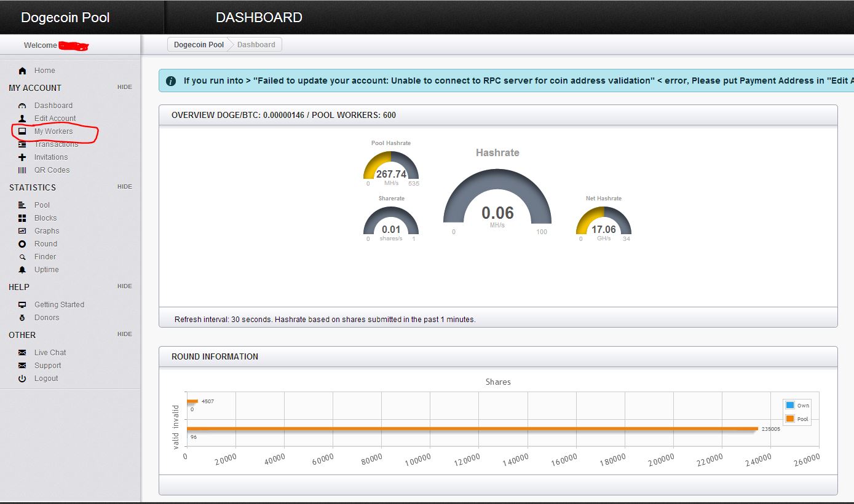Open Getting Started help page

point(59,305)
